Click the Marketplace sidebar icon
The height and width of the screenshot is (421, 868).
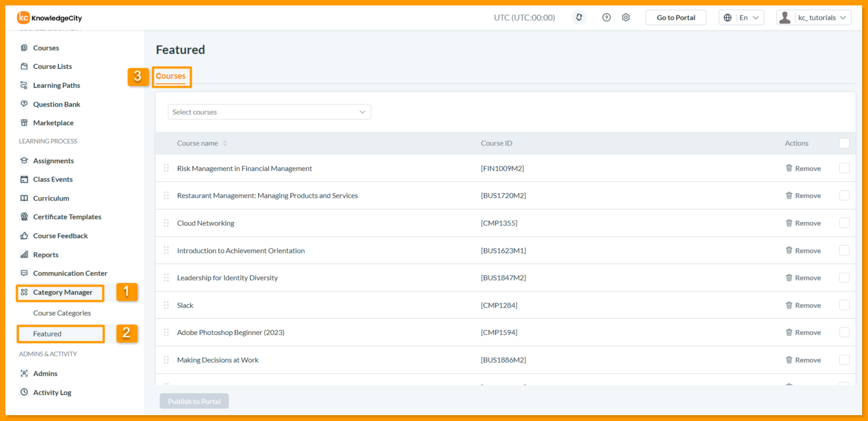(24, 123)
